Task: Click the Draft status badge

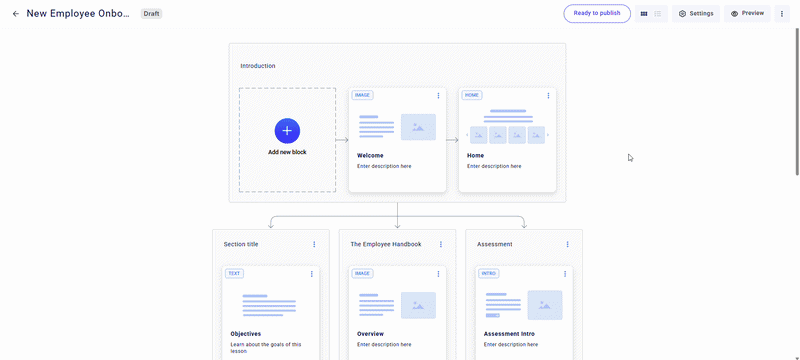Action: [x=152, y=14]
